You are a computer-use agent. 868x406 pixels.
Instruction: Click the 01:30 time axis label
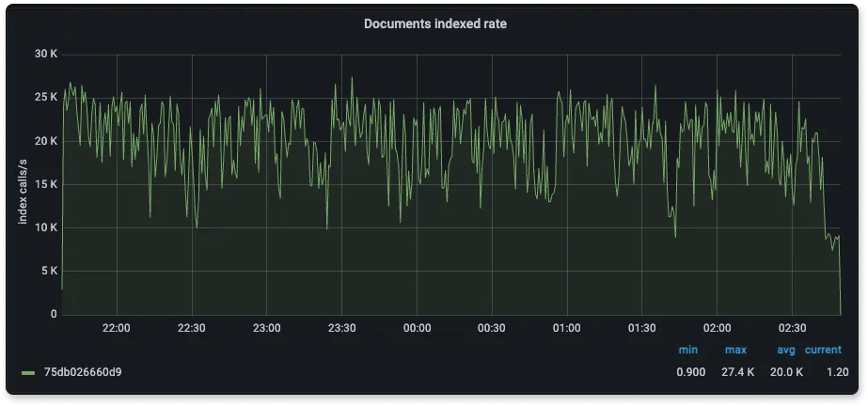(642, 328)
